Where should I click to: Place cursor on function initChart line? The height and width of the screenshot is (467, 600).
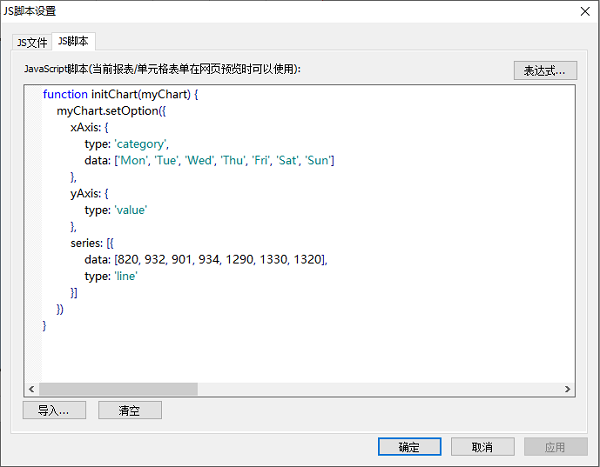121,94
